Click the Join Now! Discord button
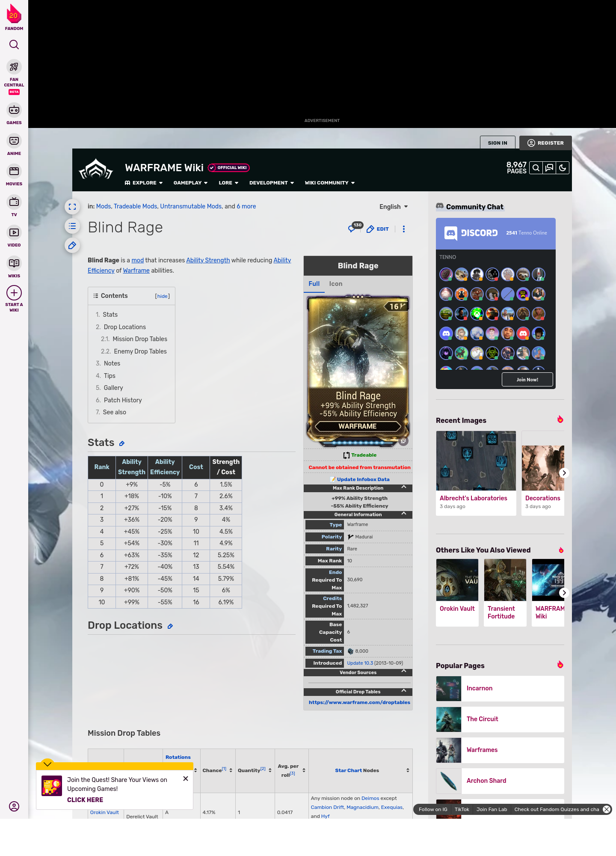Image resolution: width=616 pixels, height=856 pixels. pos(527,380)
